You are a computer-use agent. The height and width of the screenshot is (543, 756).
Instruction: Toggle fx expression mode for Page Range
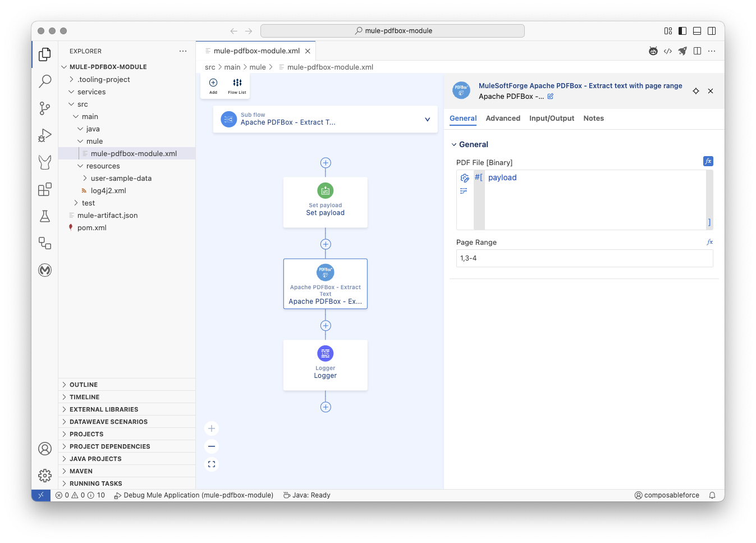pos(709,242)
